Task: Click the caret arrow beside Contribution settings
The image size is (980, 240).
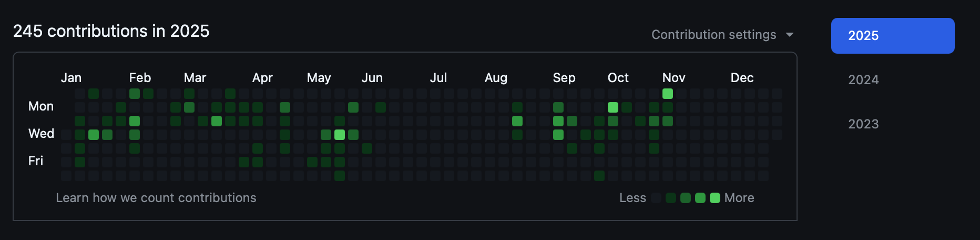Action: (x=789, y=35)
